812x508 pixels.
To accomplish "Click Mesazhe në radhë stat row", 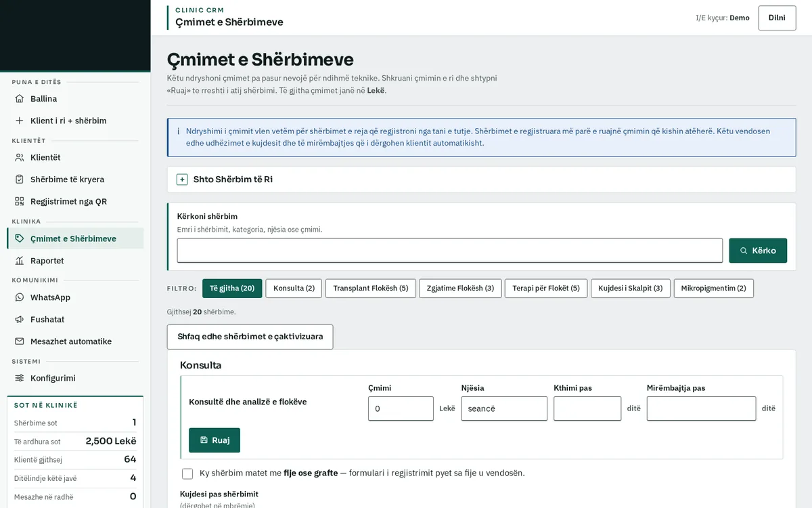I will pos(75,496).
